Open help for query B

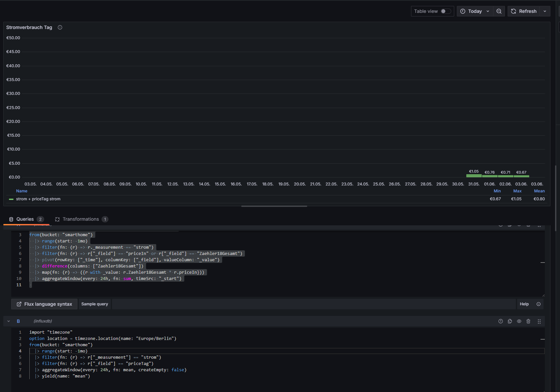pyautogui.click(x=500, y=321)
